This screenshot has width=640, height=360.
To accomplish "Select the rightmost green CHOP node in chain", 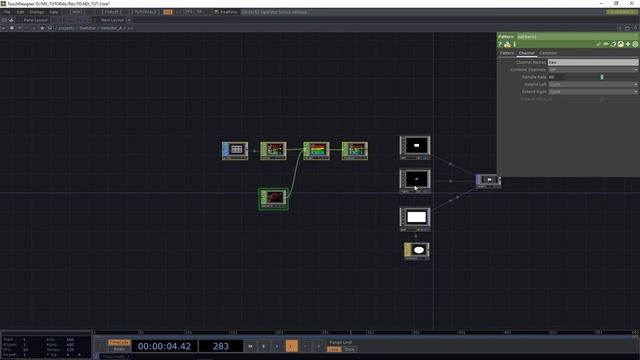I will coord(355,151).
